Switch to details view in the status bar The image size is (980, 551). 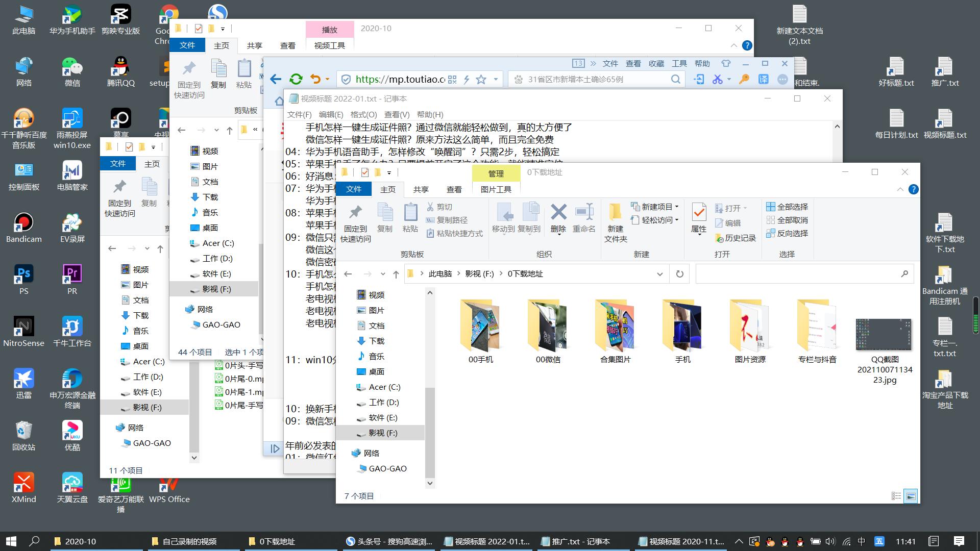tap(897, 495)
